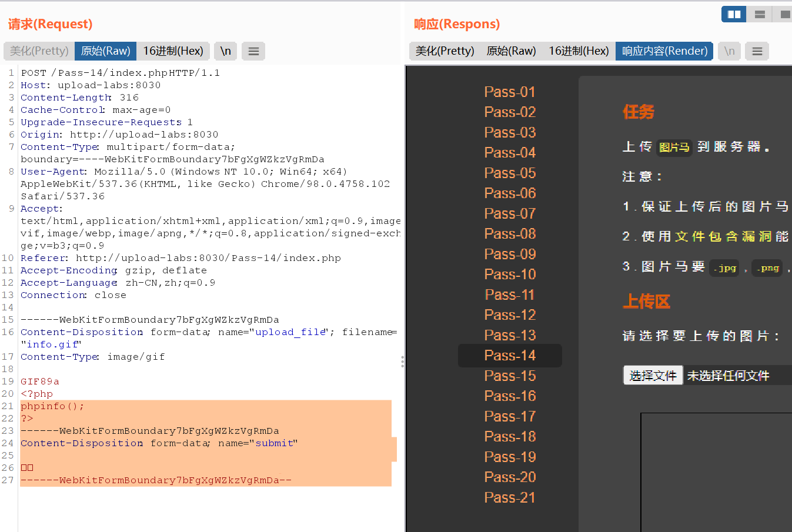This screenshot has width=792, height=532.
Task: Select response 美化(Pretty) tab
Action: [x=445, y=51]
